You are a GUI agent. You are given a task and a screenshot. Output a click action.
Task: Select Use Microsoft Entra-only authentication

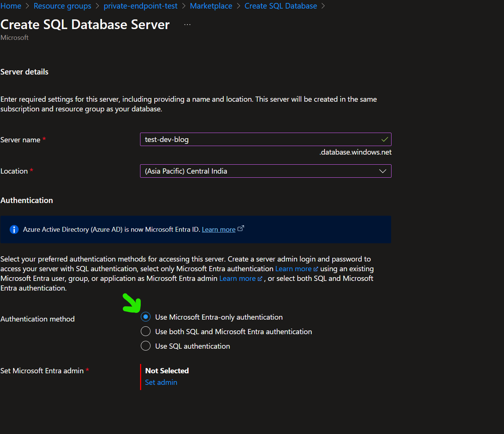tap(146, 317)
